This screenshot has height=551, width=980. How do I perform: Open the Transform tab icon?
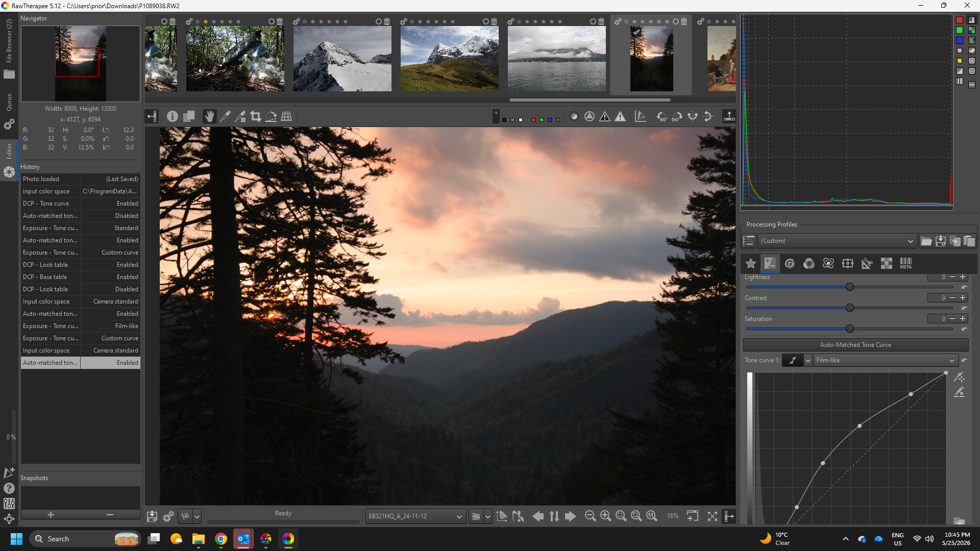[848, 263]
